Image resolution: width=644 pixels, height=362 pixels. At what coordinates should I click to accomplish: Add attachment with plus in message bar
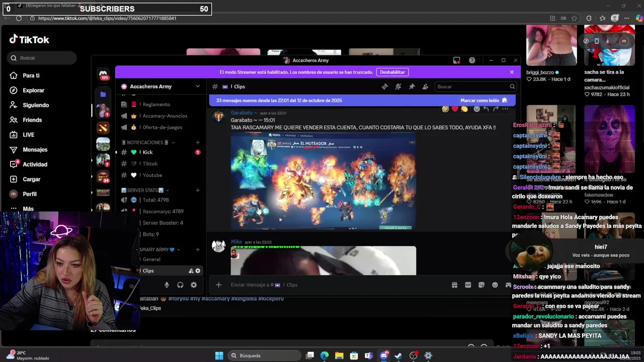(218, 285)
